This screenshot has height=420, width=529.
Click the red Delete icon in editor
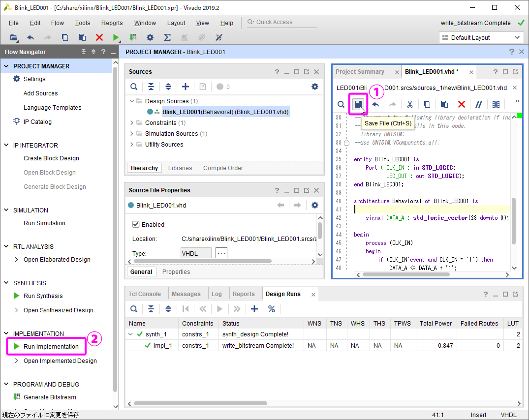pos(461,104)
